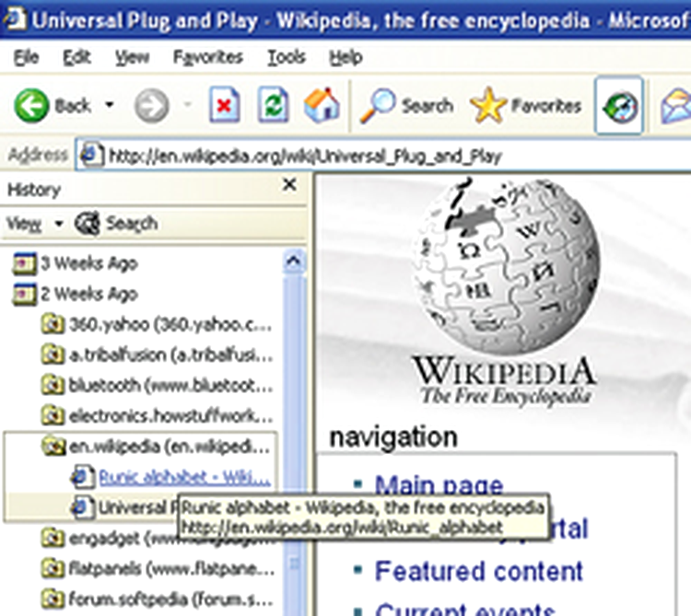691x616 pixels.
Task: Click the Wikipedia globe logo
Action: [506, 265]
